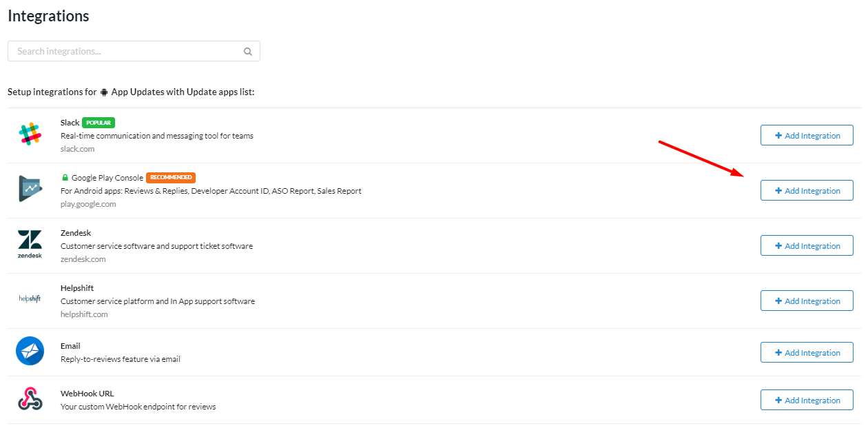868x426 pixels.
Task: Click the Zendesk logo icon
Action: 30,245
